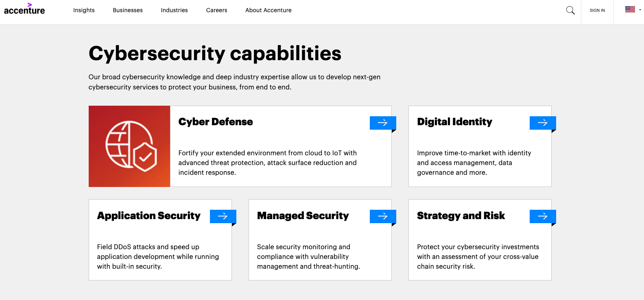Expand the About Accenture menu
This screenshot has width=644, height=300.
(x=268, y=10)
